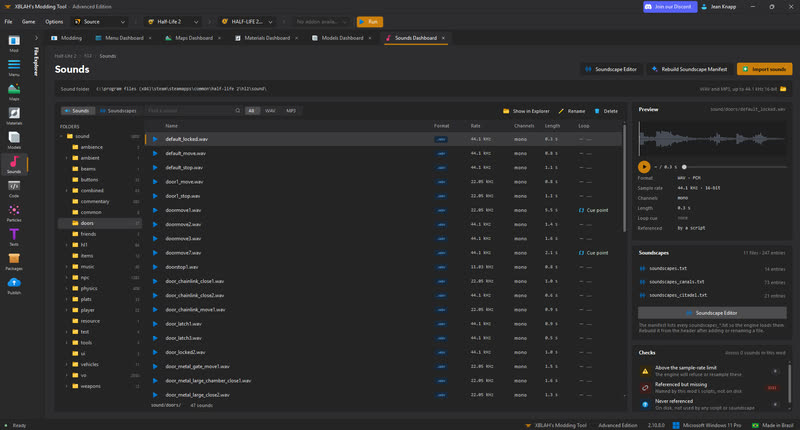Open the Code section in sidebar
The width and height of the screenshot is (800, 430).
pos(14,189)
